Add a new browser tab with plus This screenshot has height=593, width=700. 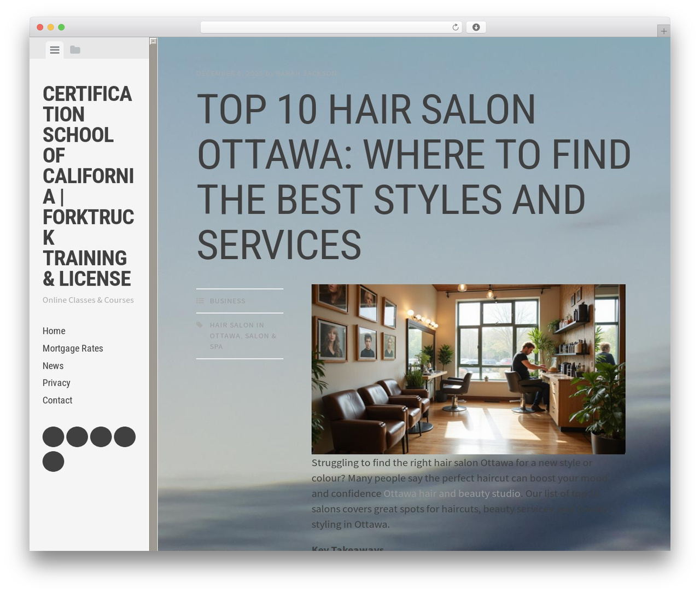[663, 31]
